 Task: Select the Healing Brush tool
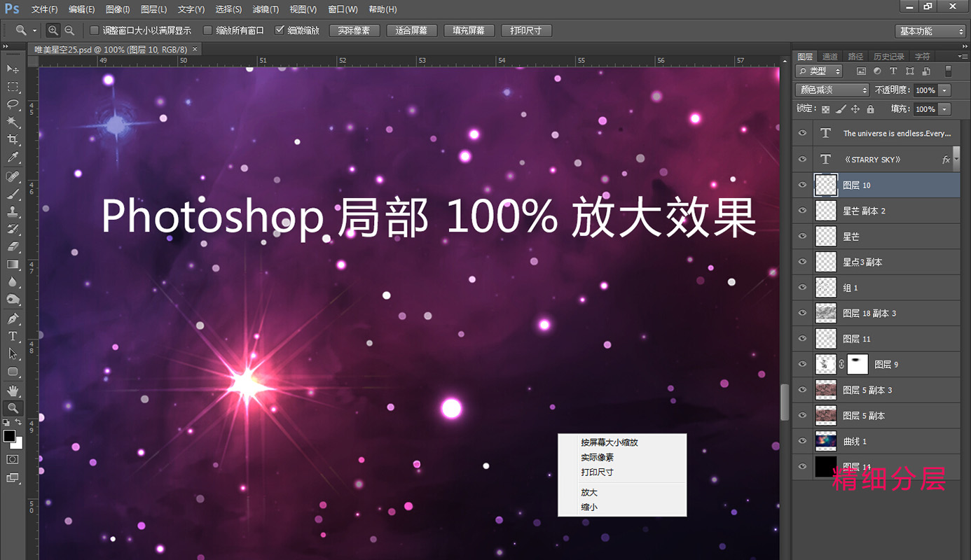[x=13, y=176]
